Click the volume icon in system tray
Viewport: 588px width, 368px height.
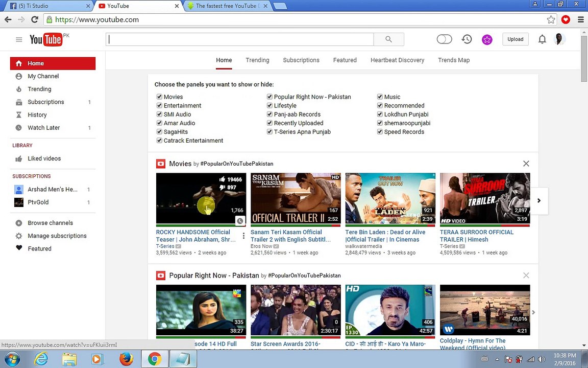coord(541,359)
